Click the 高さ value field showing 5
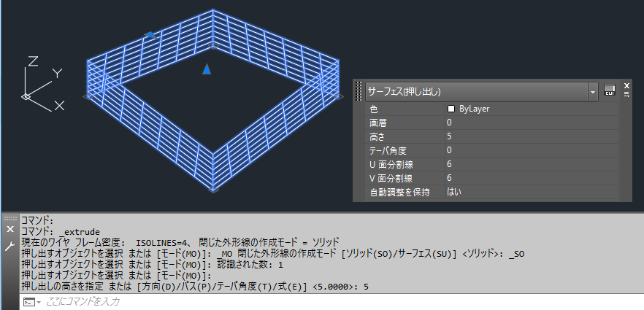 click(532, 136)
